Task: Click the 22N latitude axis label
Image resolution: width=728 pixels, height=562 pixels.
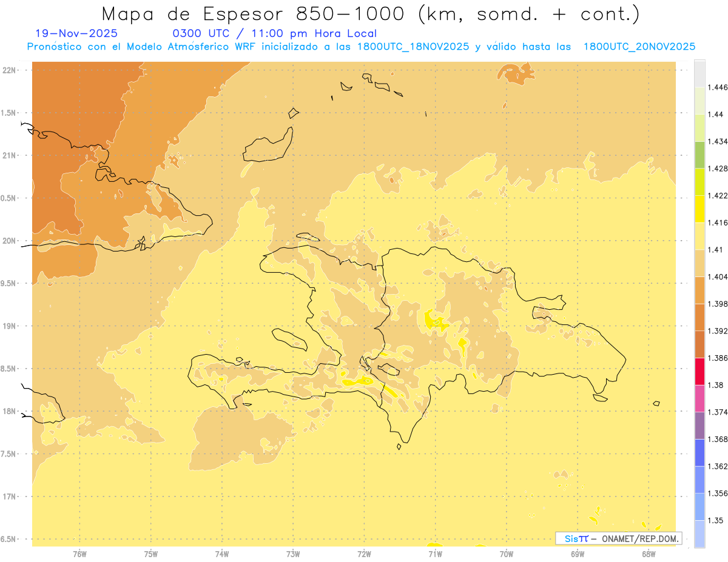Action: pyautogui.click(x=9, y=70)
